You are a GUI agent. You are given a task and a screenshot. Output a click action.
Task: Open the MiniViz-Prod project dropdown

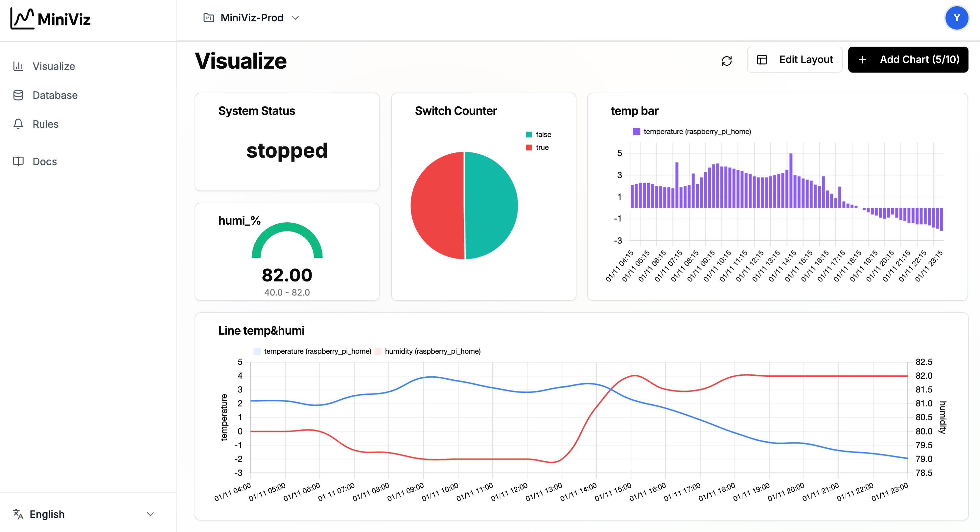coord(252,17)
